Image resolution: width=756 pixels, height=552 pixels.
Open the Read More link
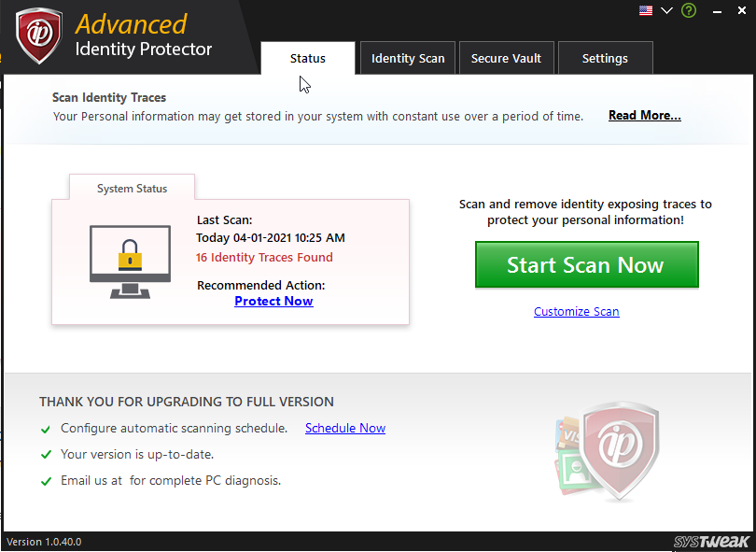coord(644,115)
